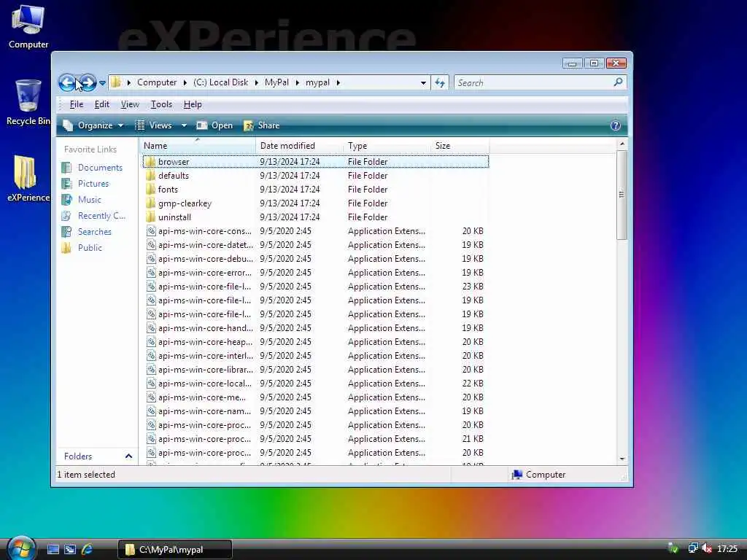Click the volume tray icon

click(707, 548)
